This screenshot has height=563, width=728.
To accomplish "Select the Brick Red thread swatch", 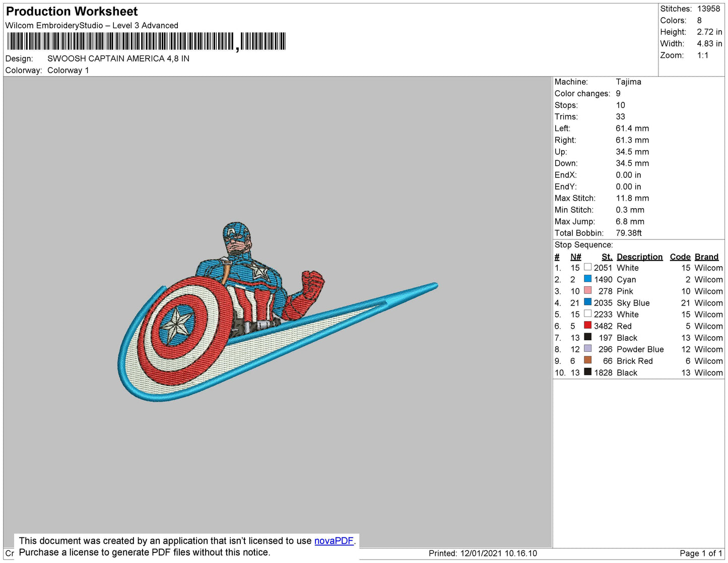I will pyautogui.click(x=587, y=360).
